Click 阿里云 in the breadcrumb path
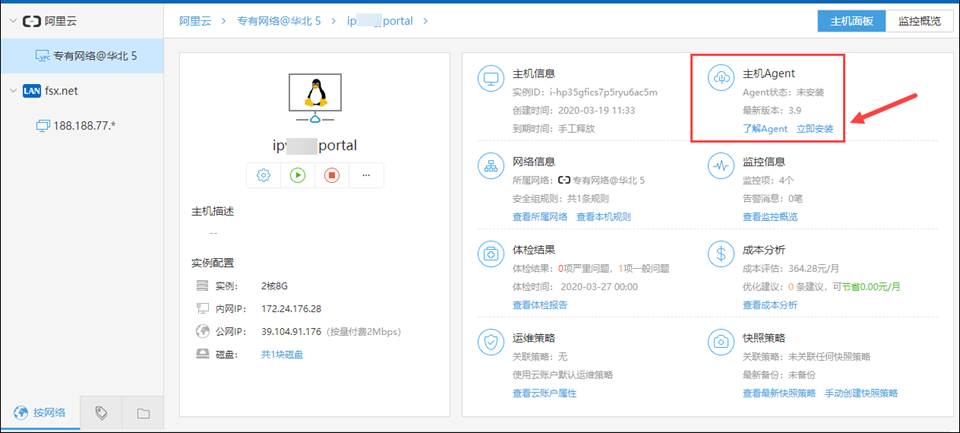Image resolution: width=960 pixels, height=433 pixels. pos(202,20)
